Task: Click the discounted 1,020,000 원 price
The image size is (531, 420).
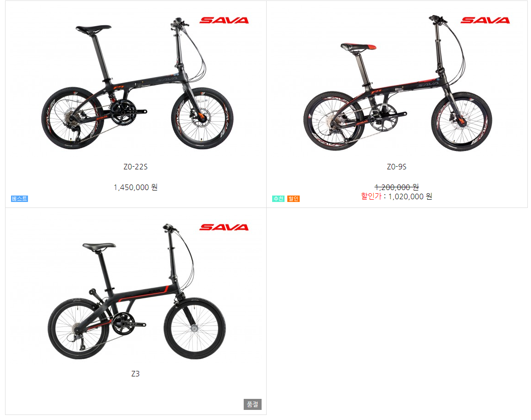Action: click(x=410, y=196)
